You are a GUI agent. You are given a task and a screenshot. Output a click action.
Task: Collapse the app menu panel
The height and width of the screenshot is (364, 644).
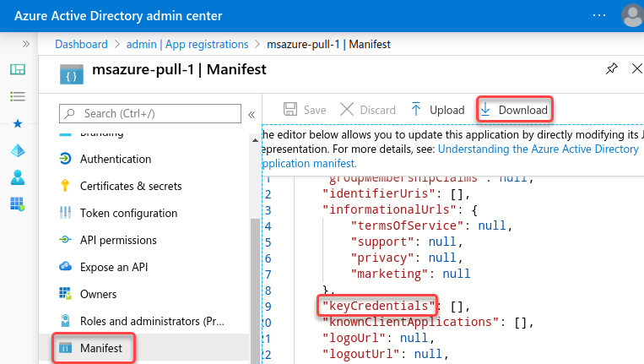pyautogui.click(x=251, y=113)
